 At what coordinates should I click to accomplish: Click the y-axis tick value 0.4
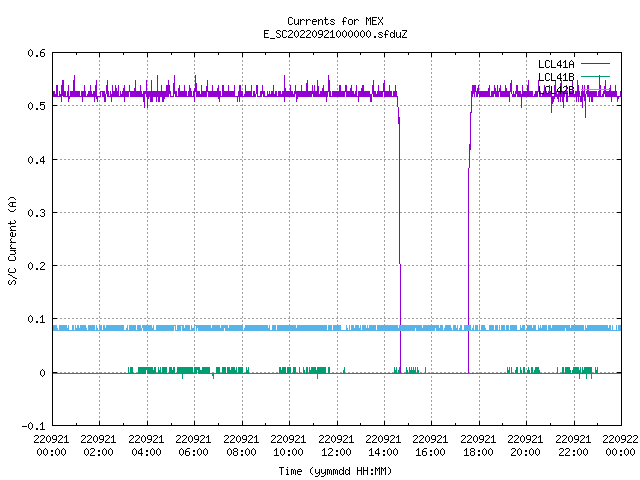36,160
